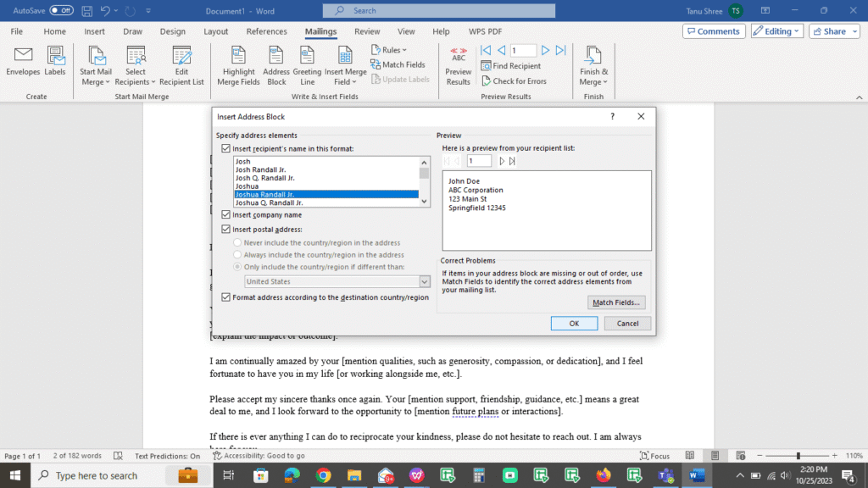Open Start Mail Merge dropdown
Screen dimensions: 868x488
click(96, 65)
